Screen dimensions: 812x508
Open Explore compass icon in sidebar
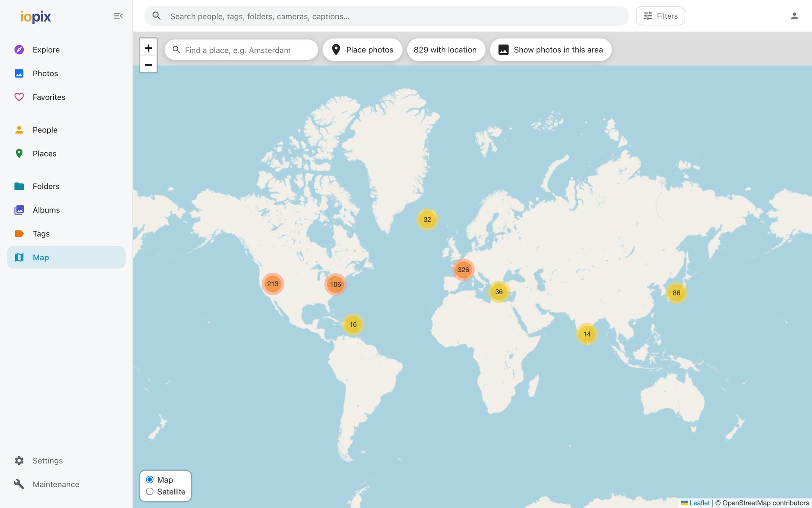(19, 50)
